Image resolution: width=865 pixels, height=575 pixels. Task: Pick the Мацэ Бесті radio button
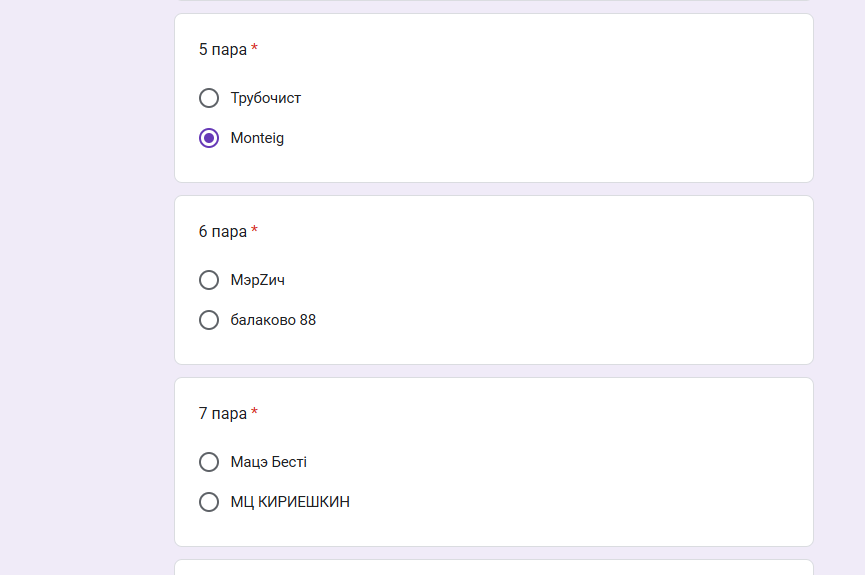pos(209,462)
